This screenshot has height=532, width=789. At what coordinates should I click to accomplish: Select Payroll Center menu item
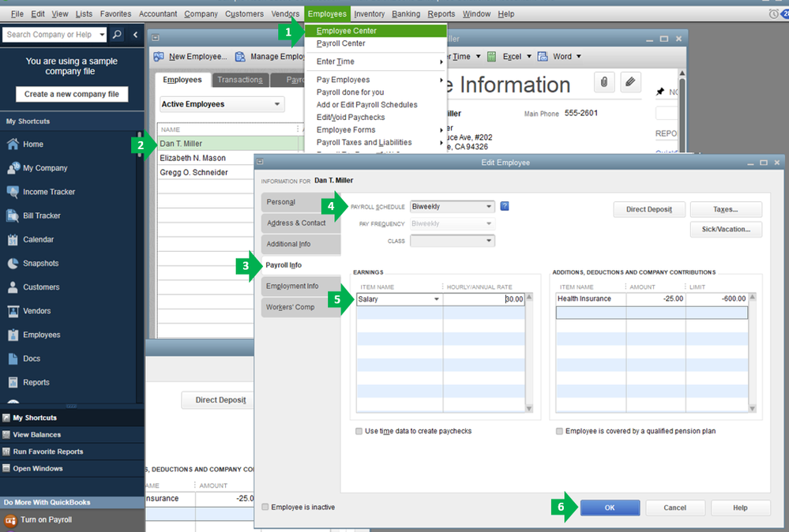(376, 43)
